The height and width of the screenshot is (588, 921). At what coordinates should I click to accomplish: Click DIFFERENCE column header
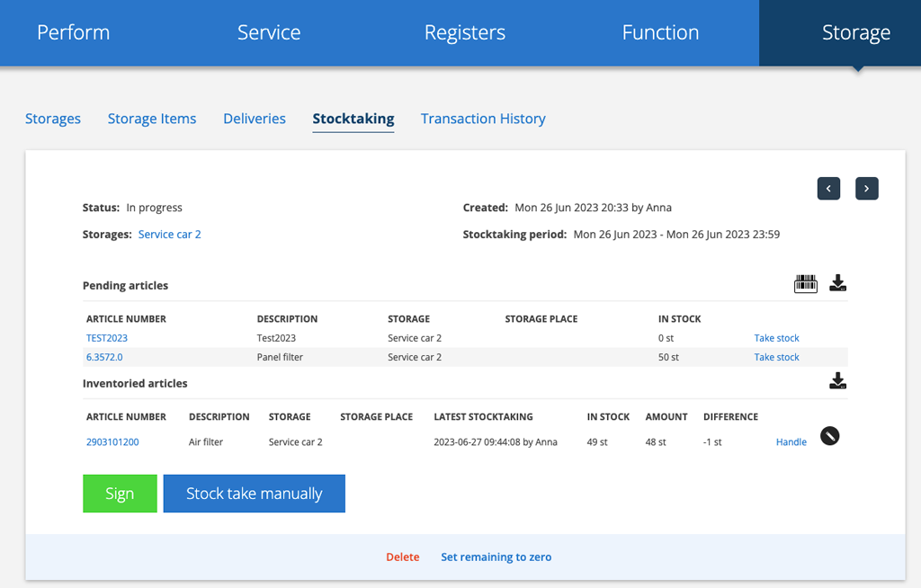(x=730, y=416)
